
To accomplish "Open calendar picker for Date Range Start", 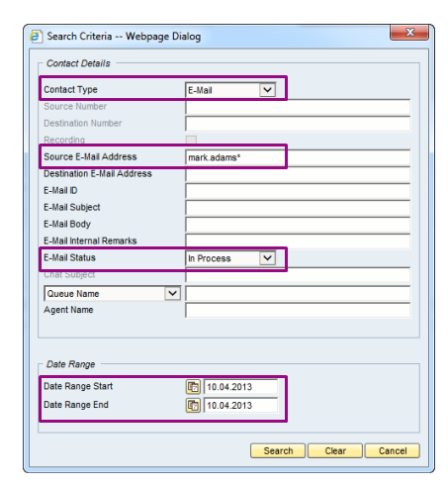I will point(193,387).
